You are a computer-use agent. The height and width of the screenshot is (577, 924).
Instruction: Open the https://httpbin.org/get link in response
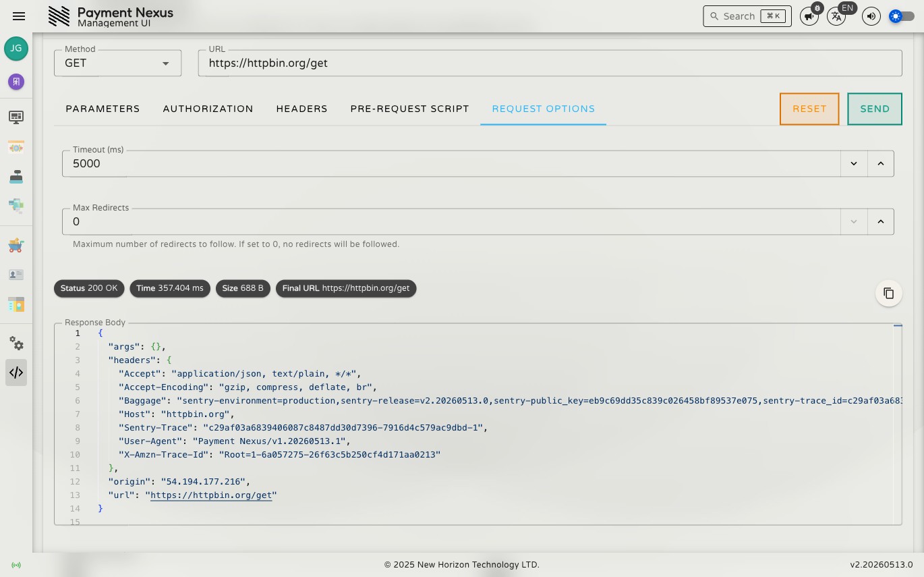tap(211, 495)
